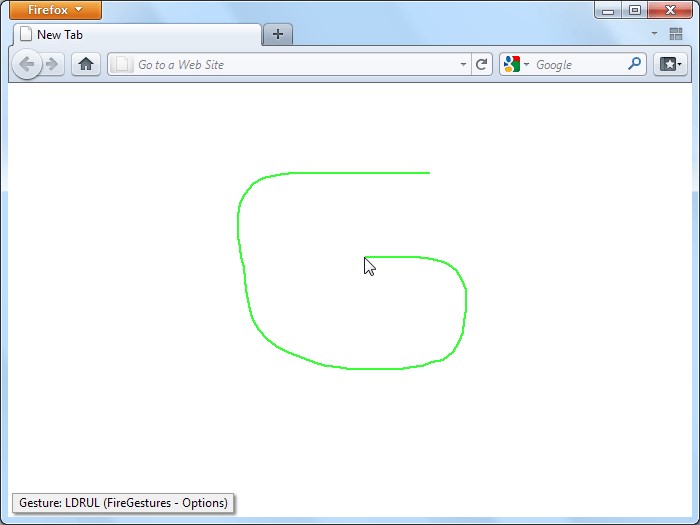Click the Gesture LDRUL status text

123,503
